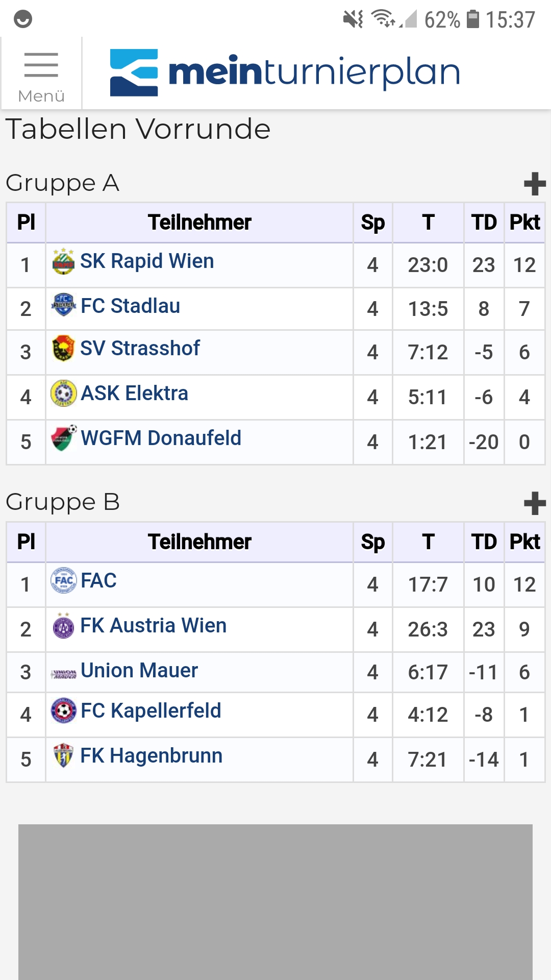Tap the FC Stadlau club crest
Viewport: 551px width, 980px height.
point(63,305)
